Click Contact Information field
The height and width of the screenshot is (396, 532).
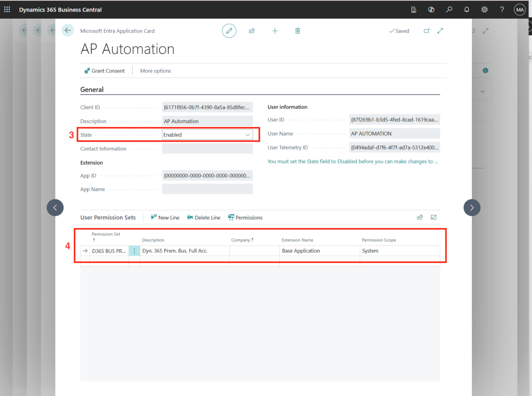(207, 148)
